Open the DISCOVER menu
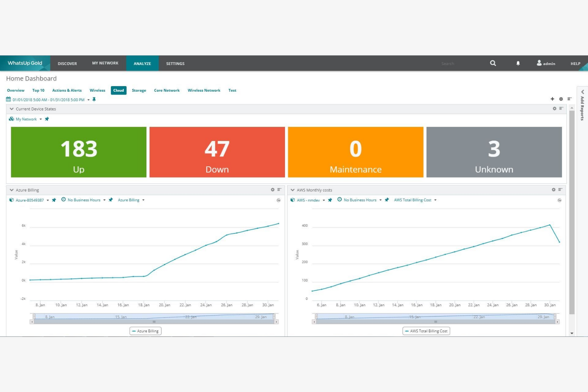Viewport: 588px width, 392px height. coord(67,64)
